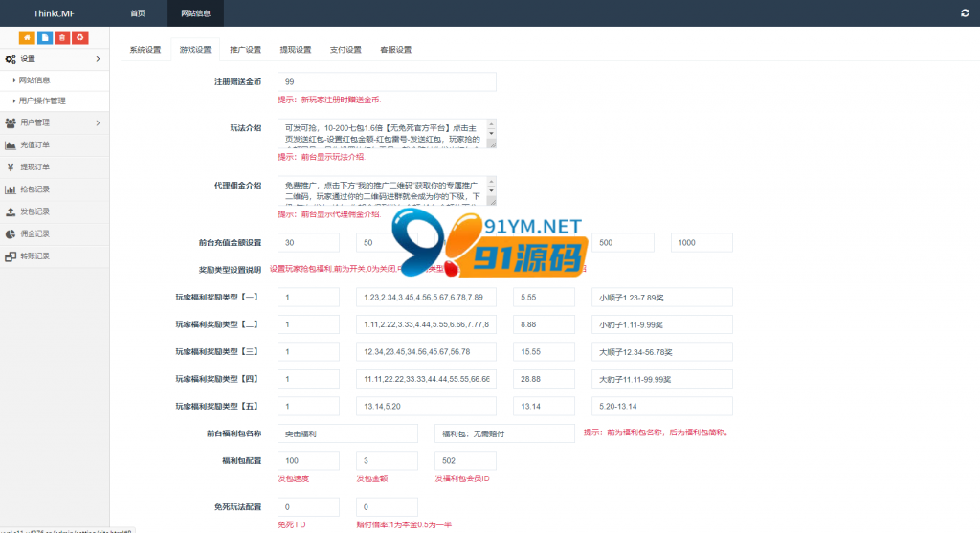980x533 pixels.
Task: Click the numbers field containing 12.34,23.45
Action: pos(426,352)
